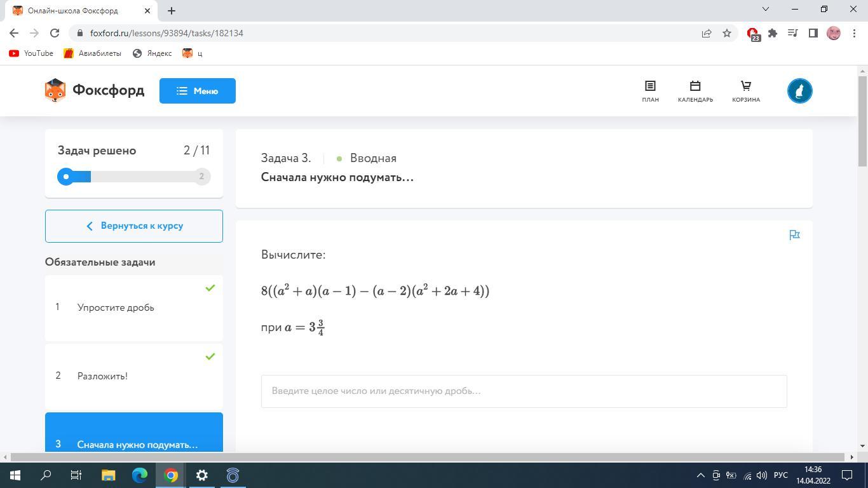Open the notification center icon

[x=847, y=475]
